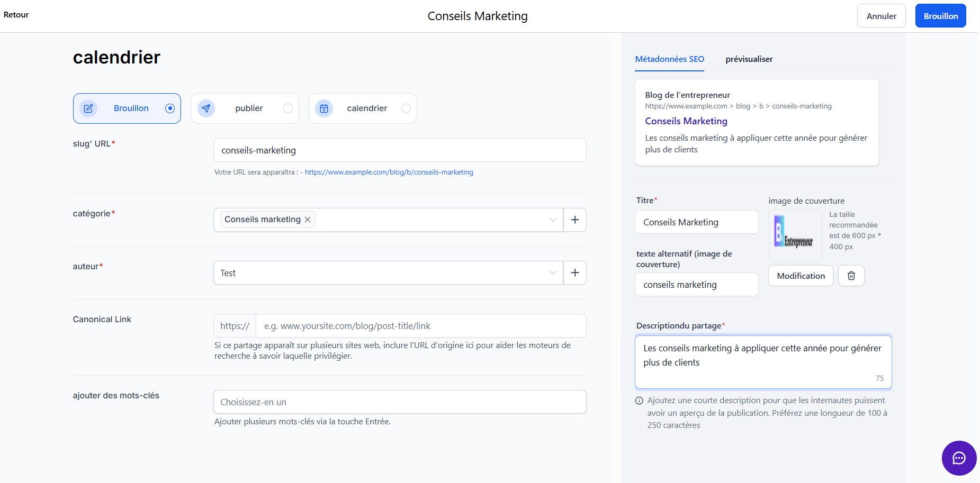980x483 pixels.
Task: Delete the cover image with trash icon
Action: [x=851, y=276]
